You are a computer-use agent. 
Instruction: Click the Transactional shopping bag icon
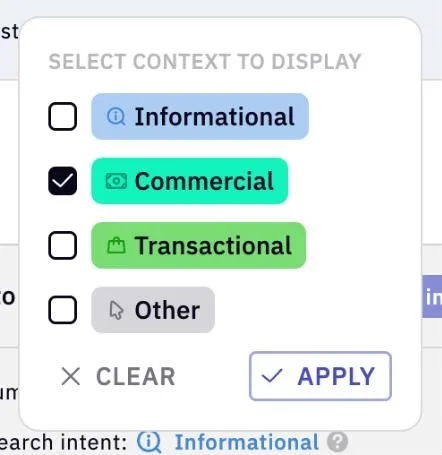tap(116, 245)
